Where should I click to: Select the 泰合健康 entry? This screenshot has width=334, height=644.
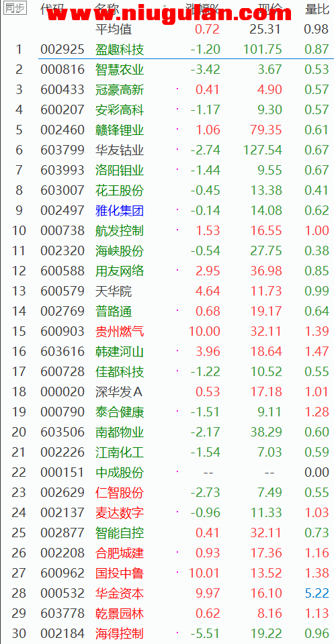click(120, 412)
